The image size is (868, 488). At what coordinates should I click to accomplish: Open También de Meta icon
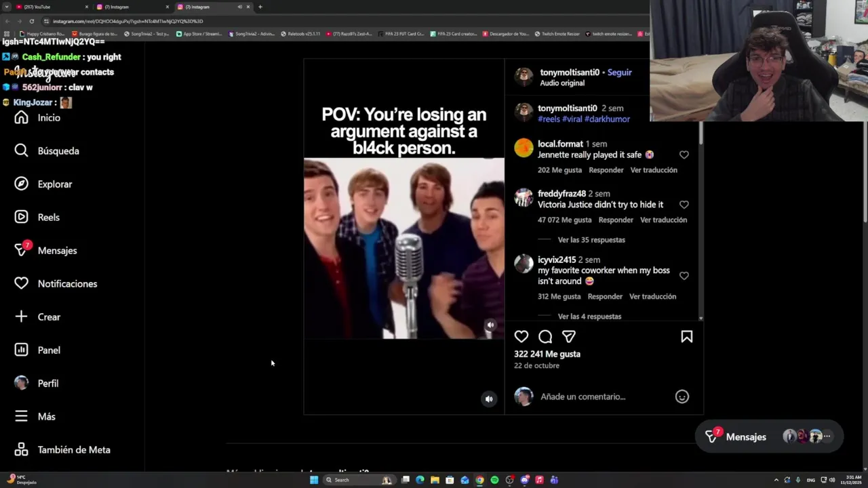click(22, 450)
